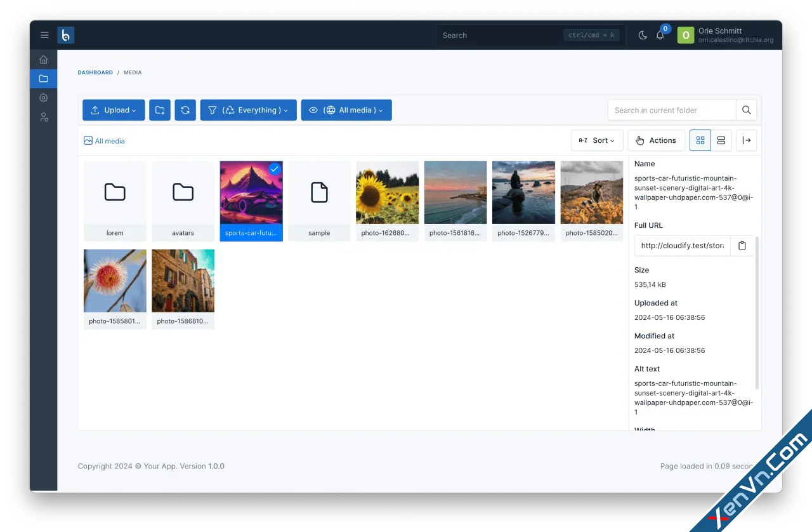812x532 pixels.
Task: Click the DASHBOARD breadcrumb link
Action: (x=95, y=72)
